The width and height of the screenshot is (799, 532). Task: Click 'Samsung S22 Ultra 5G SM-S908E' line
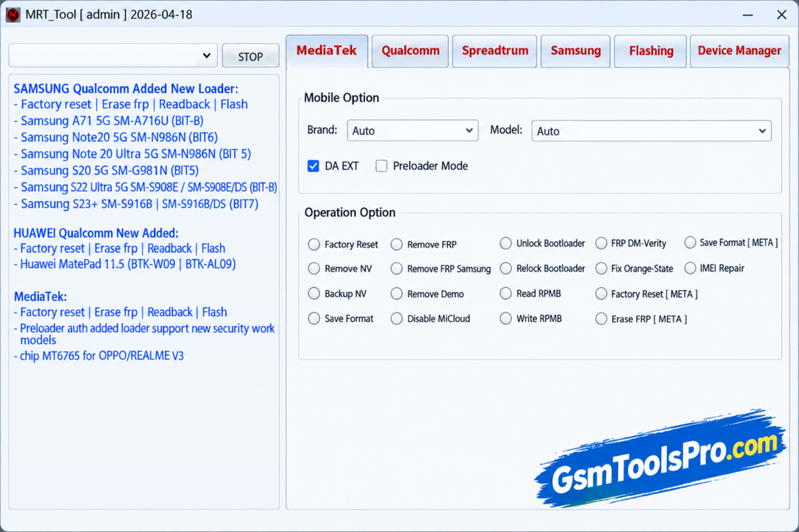(145, 187)
